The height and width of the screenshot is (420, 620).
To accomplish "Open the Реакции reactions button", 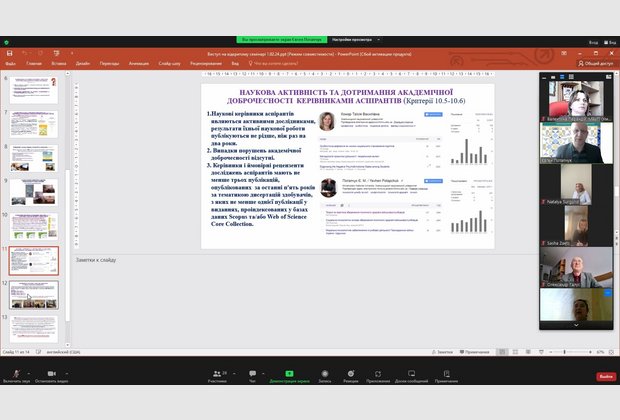I will (351, 376).
